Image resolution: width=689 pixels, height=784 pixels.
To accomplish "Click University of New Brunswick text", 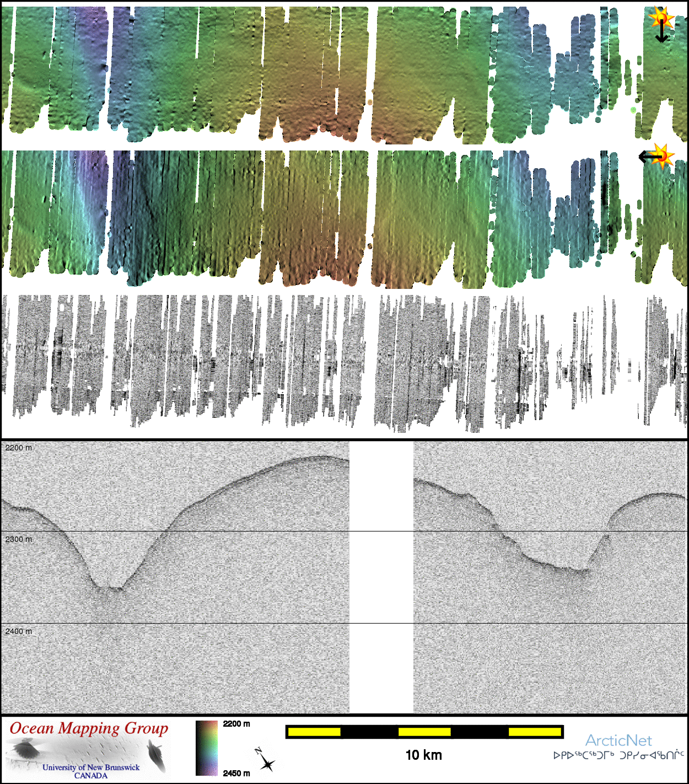I will 91,767.
